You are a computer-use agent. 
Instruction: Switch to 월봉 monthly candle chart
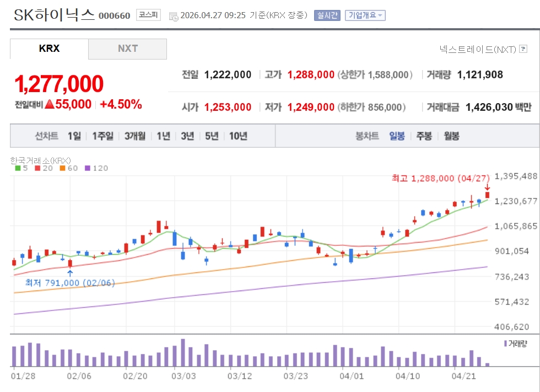pyautogui.click(x=451, y=136)
